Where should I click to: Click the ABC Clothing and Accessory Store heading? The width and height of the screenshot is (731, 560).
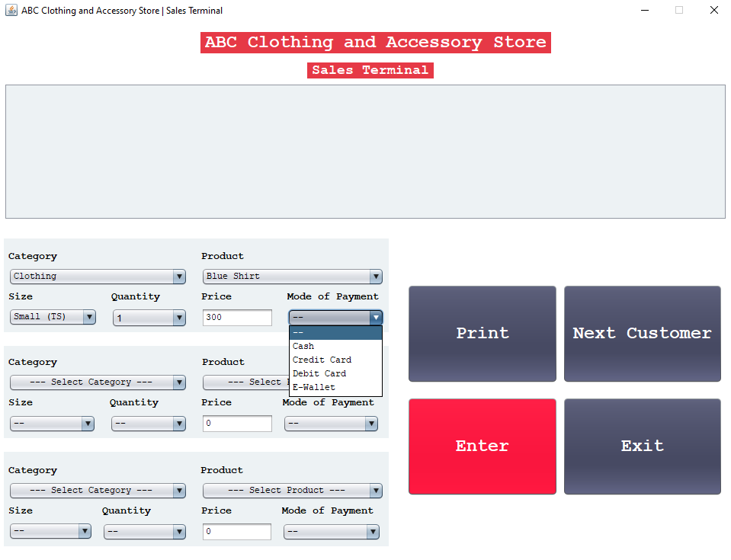tap(376, 43)
